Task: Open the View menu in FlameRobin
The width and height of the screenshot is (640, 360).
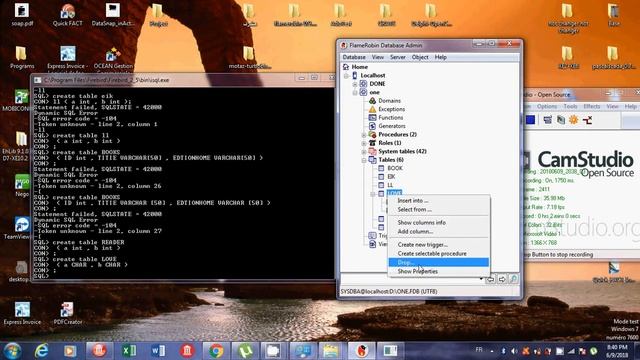Action: click(x=378, y=57)
